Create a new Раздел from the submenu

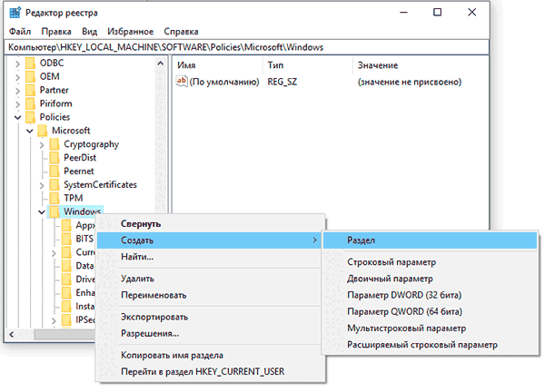click(430, 240)
